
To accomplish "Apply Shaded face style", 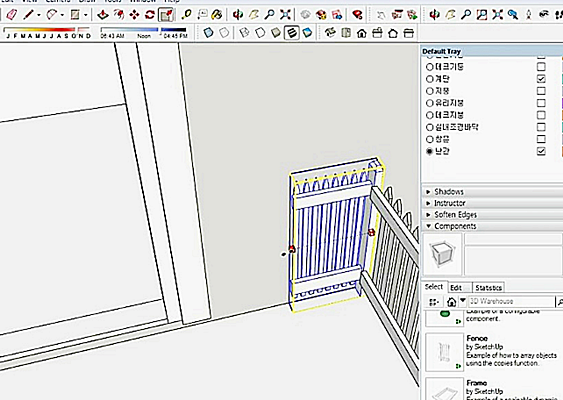I will point(276,33).
